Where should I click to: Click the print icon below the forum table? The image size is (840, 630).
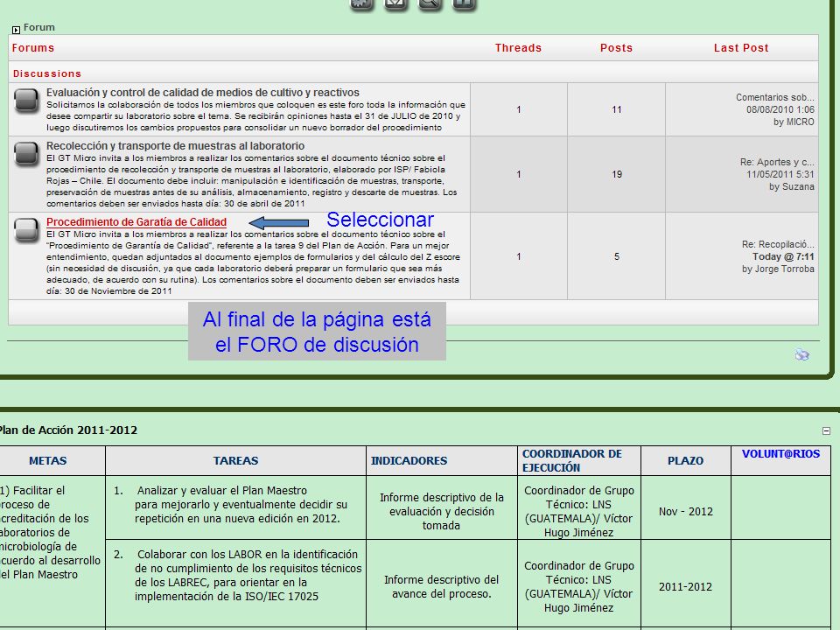[802, 354]
